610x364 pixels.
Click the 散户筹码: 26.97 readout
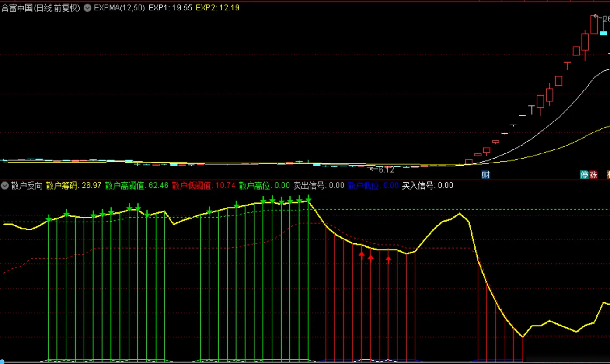click(73, 185)
